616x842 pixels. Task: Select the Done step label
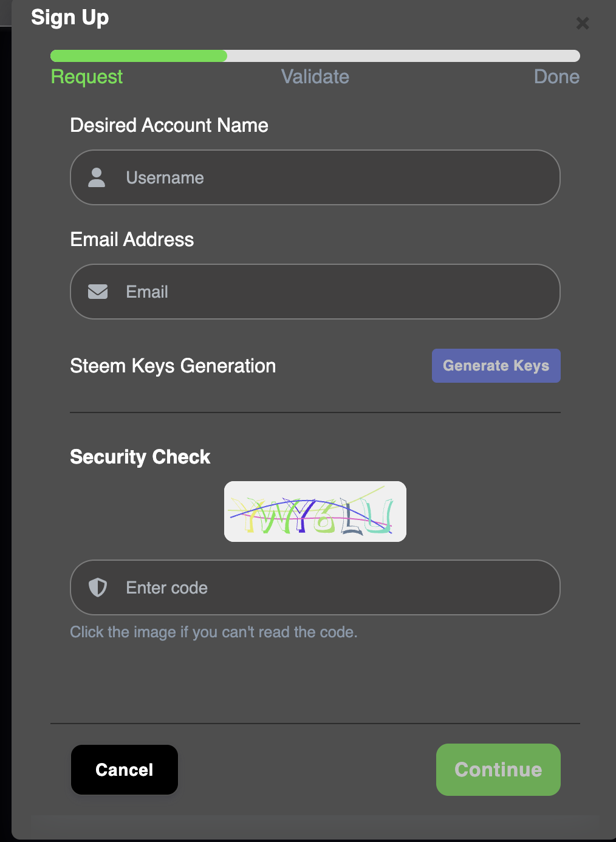pos(556,77)
